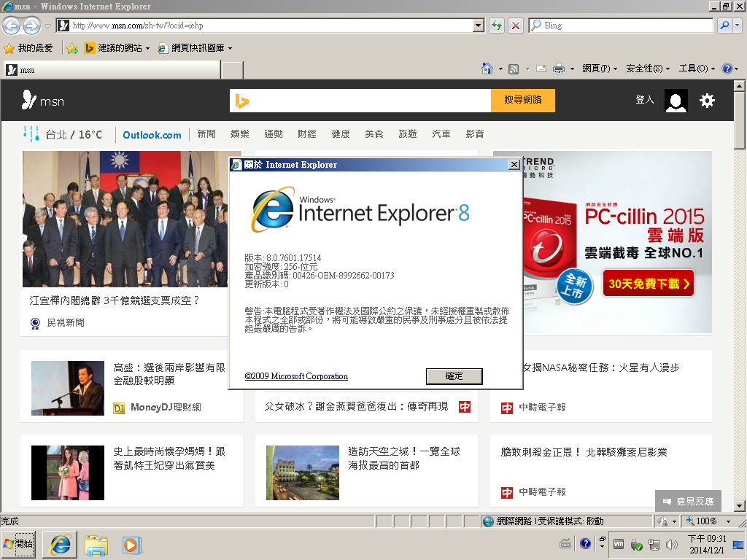Click the browser Back arrow button
Viewport: 747px width, 560px height.
(x=12, y=26)
